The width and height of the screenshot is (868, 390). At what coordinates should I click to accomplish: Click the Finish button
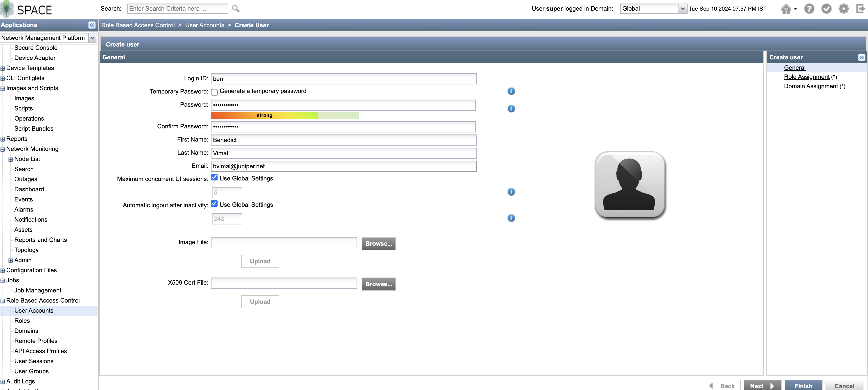click(x=803, y=386)
